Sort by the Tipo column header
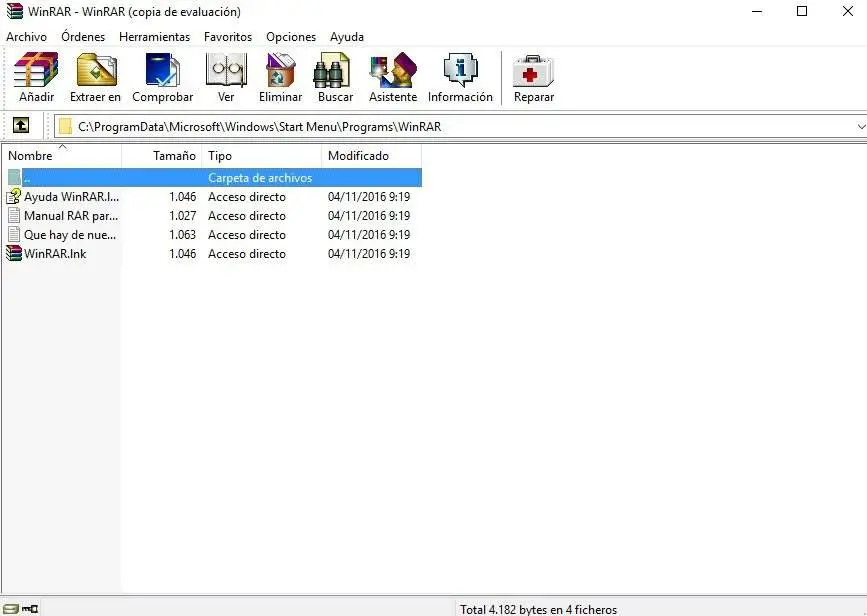Image resolution: width=867 pixels, height=616 pixels. [262, 155]
